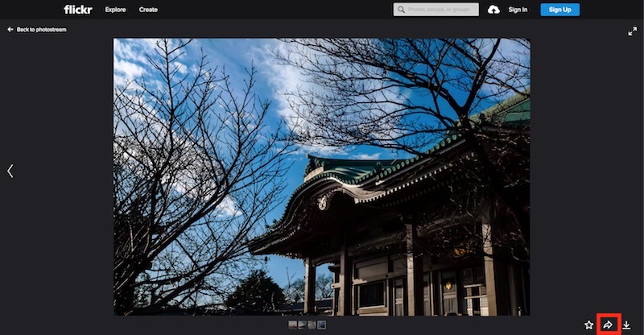Click the main temple photo
This screenshot has width=644, height=335.
point(321,176)
